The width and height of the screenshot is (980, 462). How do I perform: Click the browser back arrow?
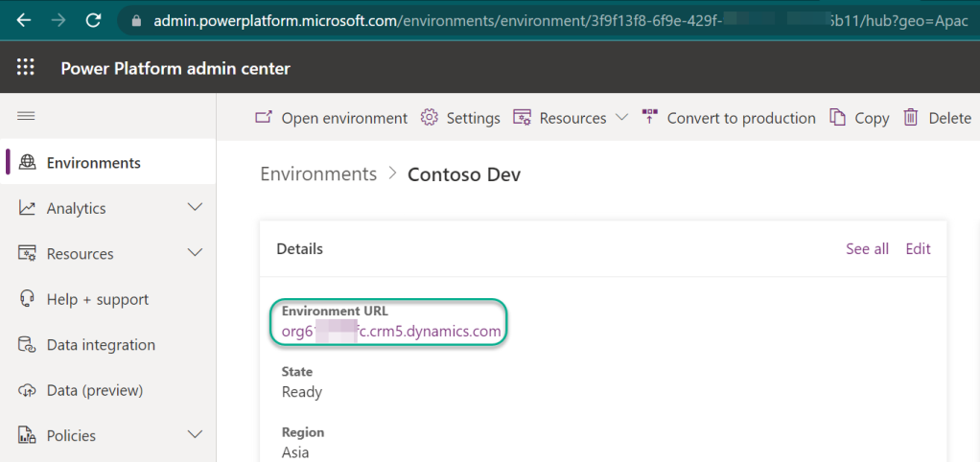click(23, 20)
